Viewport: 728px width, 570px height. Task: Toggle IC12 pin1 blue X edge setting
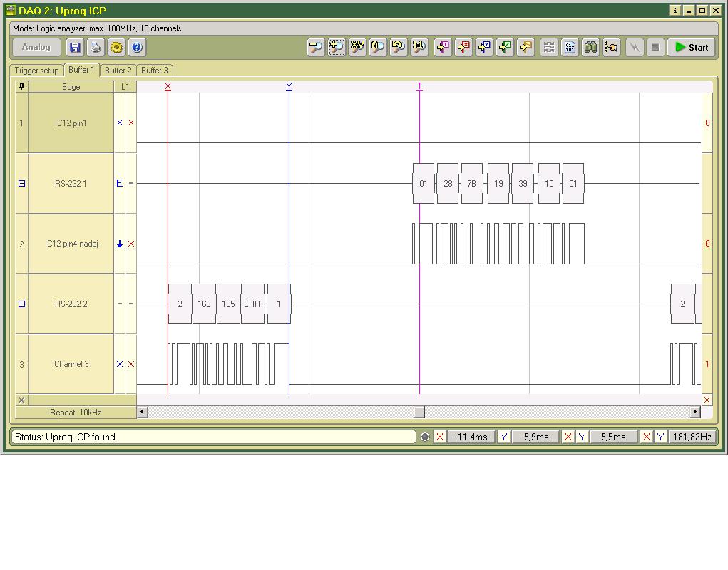pyautogui.click(x=120, y=123)
